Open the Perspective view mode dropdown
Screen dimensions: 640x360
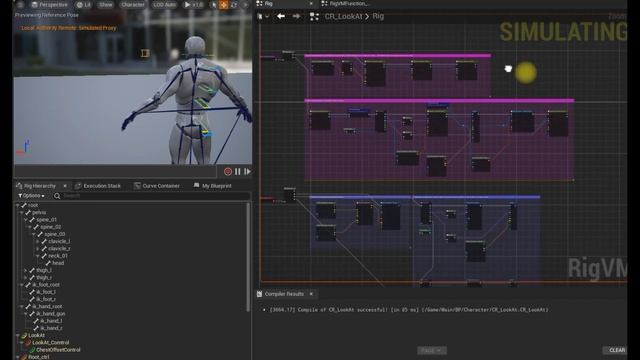click(x=49, y=5)
